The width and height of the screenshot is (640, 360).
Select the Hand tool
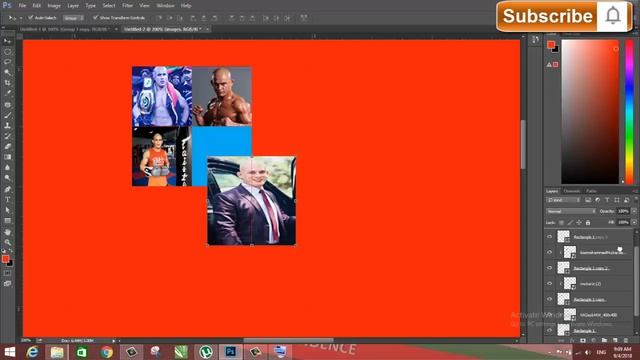tap(7, 232)
